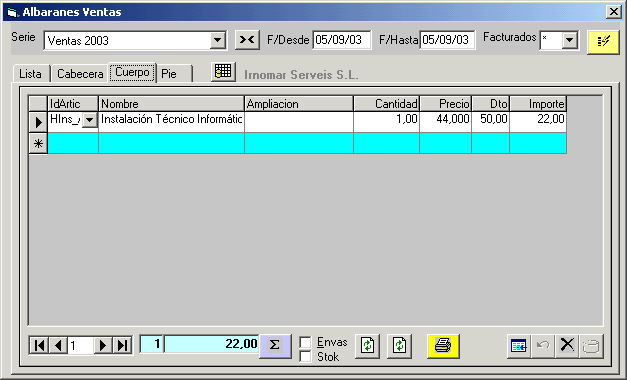Select the new row asterisk marker
Viewport: 627px width, 380px height.
coord(38,143)
